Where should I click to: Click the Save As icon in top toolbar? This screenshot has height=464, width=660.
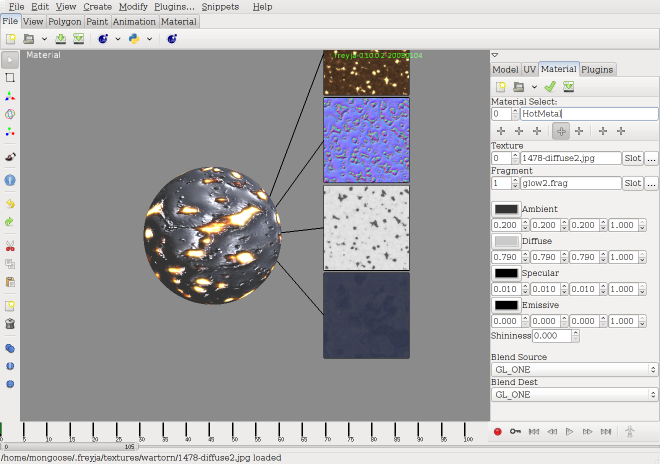click(79, 39)
